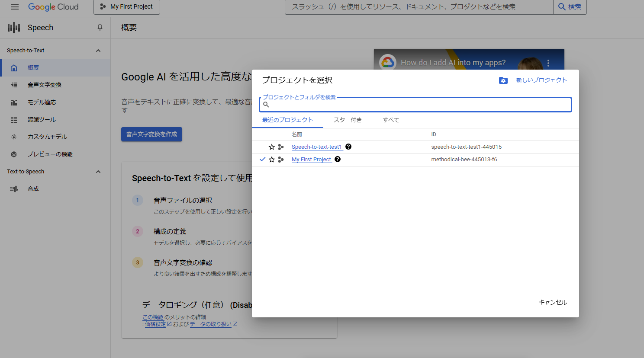Star the Speech-to-text-test1 project
The image size is (644, 358).
click(272, 147)
